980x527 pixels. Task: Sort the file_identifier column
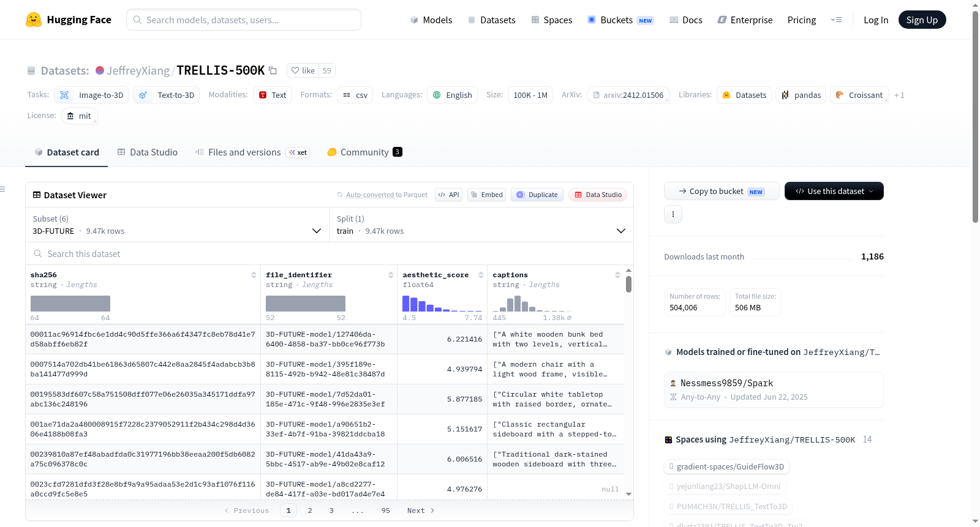point(391,275)
